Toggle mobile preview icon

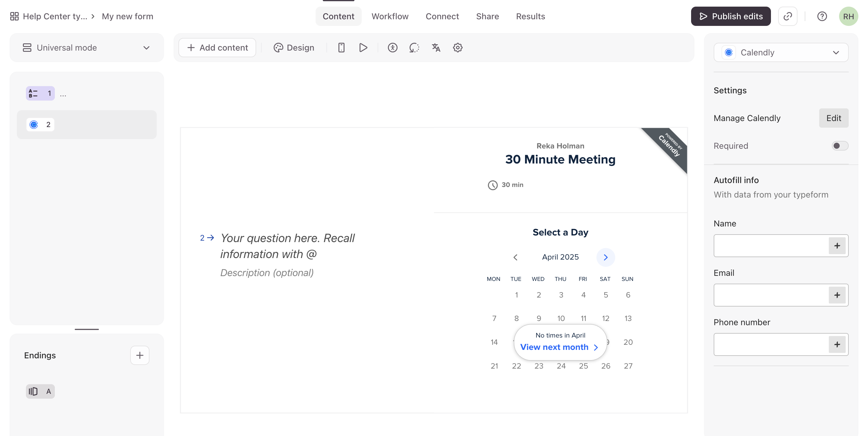[x=341, y=48]
